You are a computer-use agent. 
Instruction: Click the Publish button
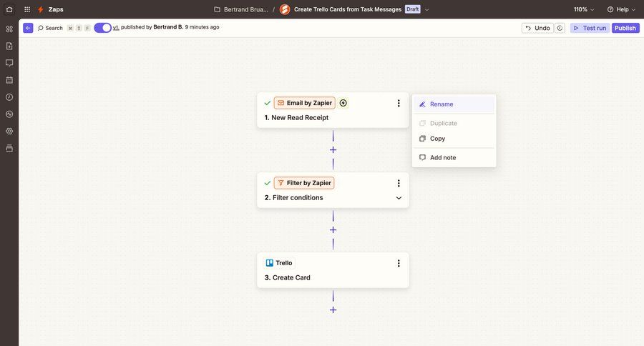(x=625, y=28)
